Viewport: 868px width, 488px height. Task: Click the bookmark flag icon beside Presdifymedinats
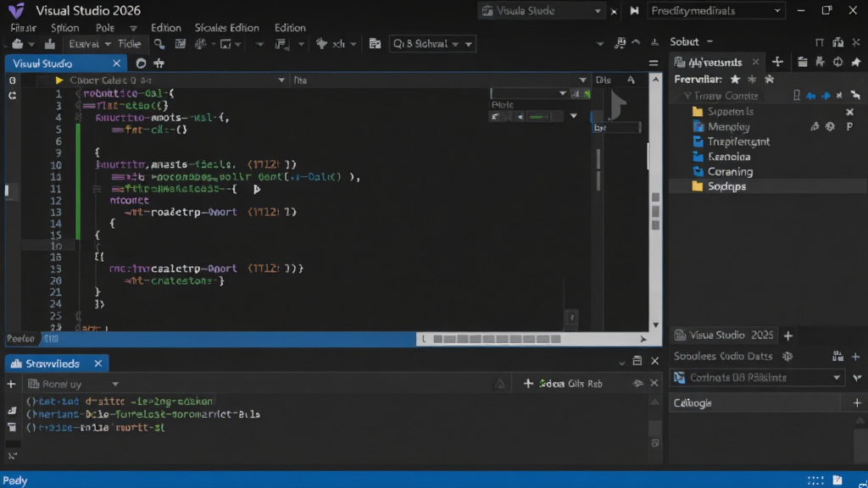[634, 10]
